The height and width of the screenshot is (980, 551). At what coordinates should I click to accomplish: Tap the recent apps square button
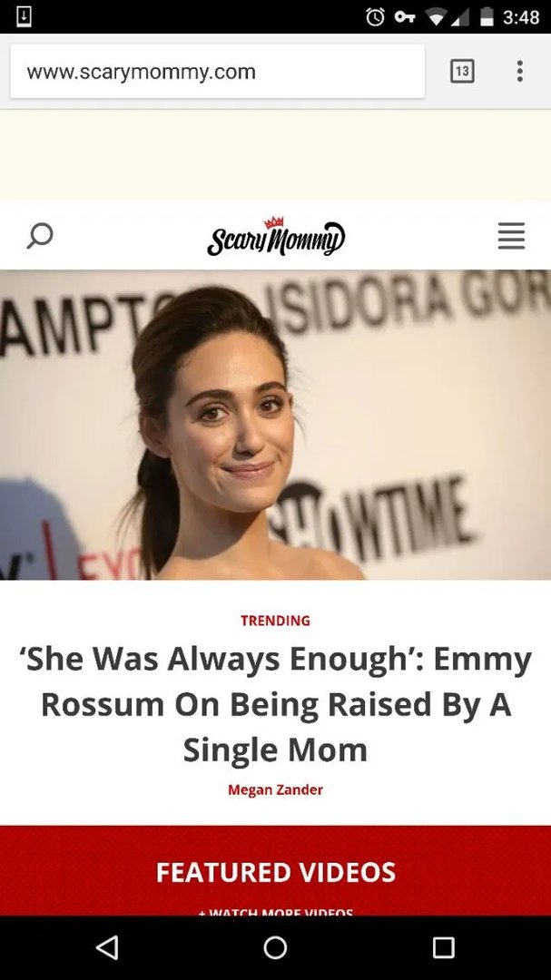point(443,946)
